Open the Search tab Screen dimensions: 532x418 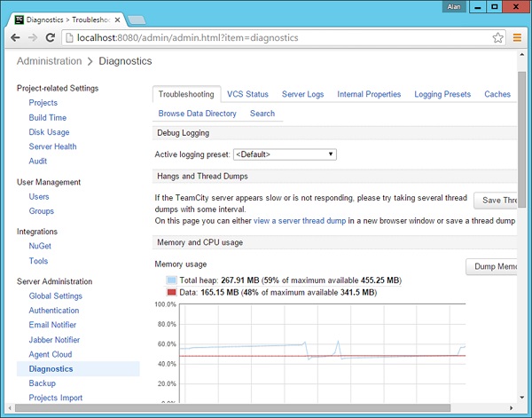click(262, 114)
